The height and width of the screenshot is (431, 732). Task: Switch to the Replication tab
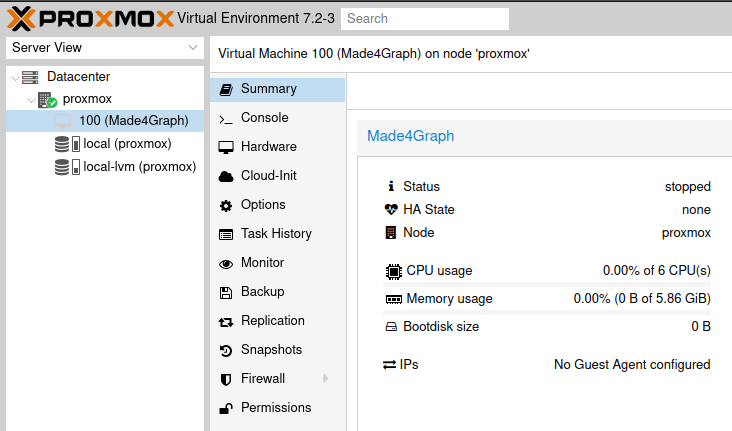coord(272,321)
